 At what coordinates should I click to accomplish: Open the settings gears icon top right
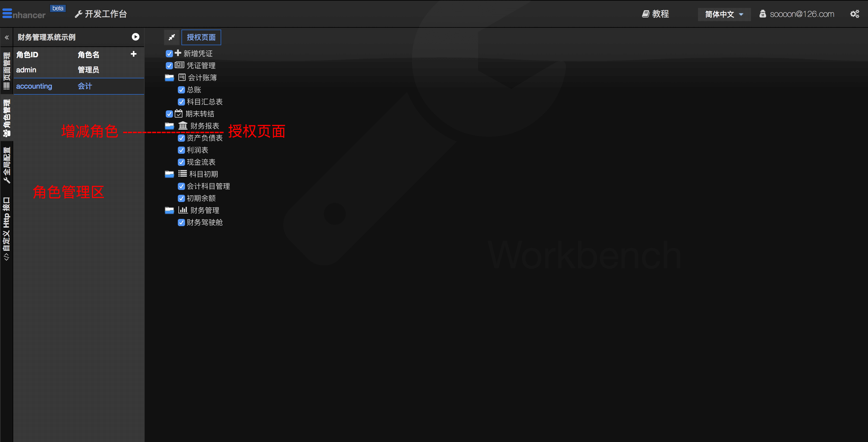coord(854,14)
